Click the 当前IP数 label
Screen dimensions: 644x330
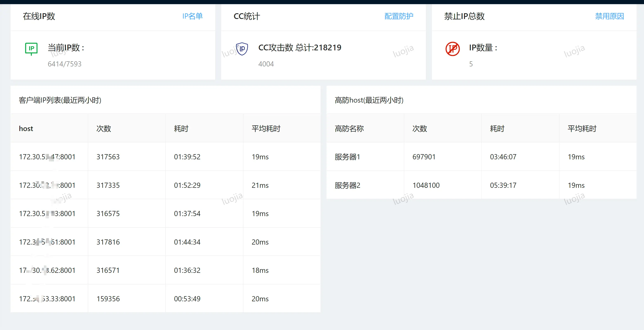[x=66, y=47]
